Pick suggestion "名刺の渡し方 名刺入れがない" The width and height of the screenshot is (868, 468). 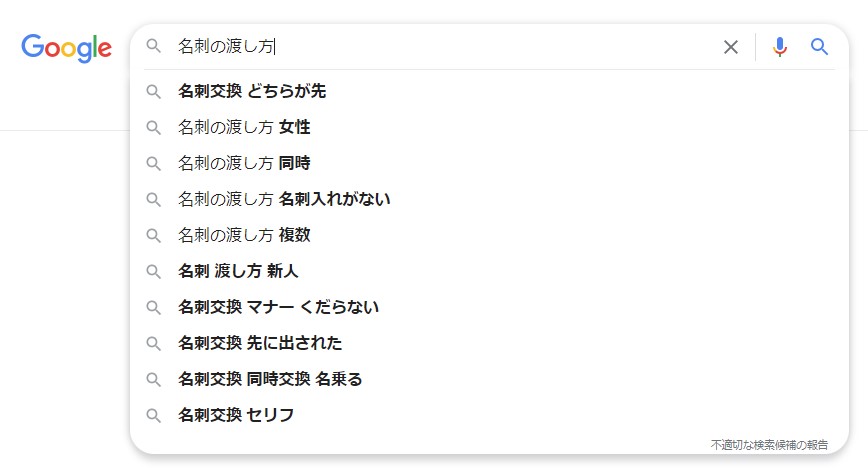pos(284,199)
